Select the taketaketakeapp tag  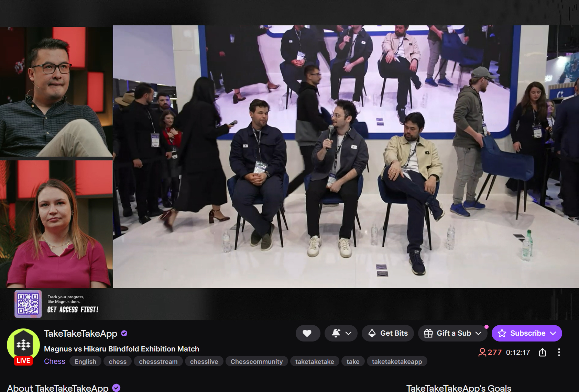(x=397, y=361)
